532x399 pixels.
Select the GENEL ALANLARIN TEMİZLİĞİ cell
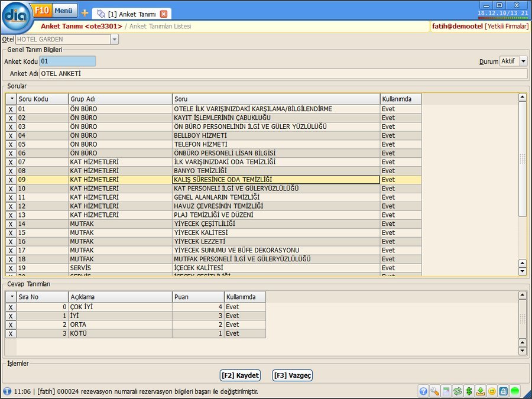(x=276, y=197)
